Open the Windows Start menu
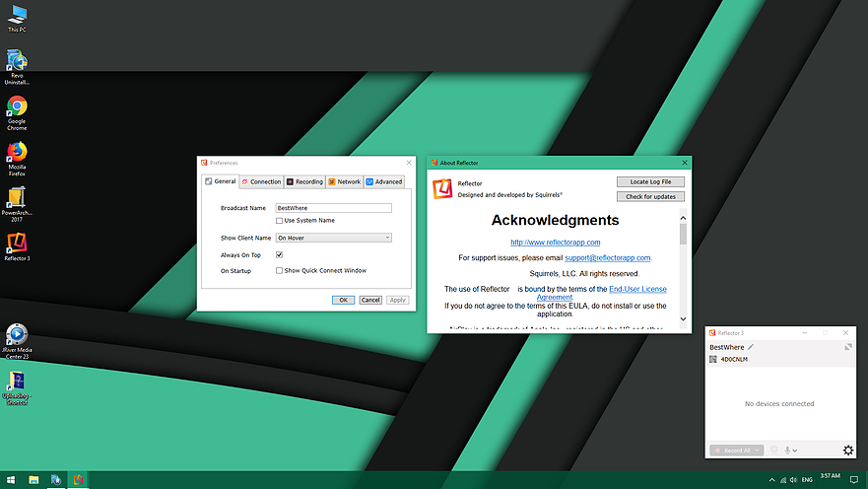 11,480
